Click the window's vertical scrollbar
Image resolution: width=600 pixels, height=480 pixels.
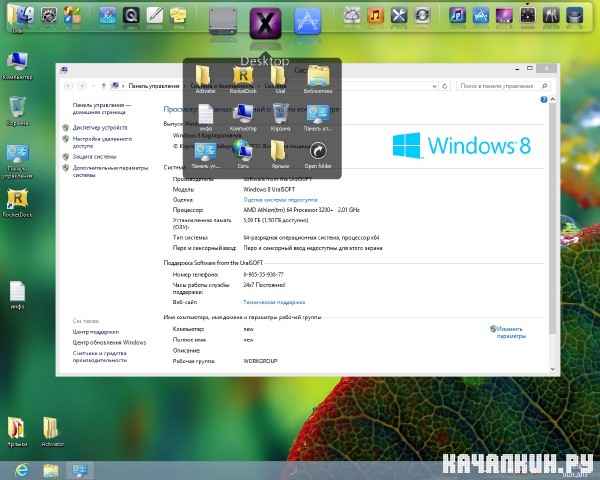coord(553,234)
